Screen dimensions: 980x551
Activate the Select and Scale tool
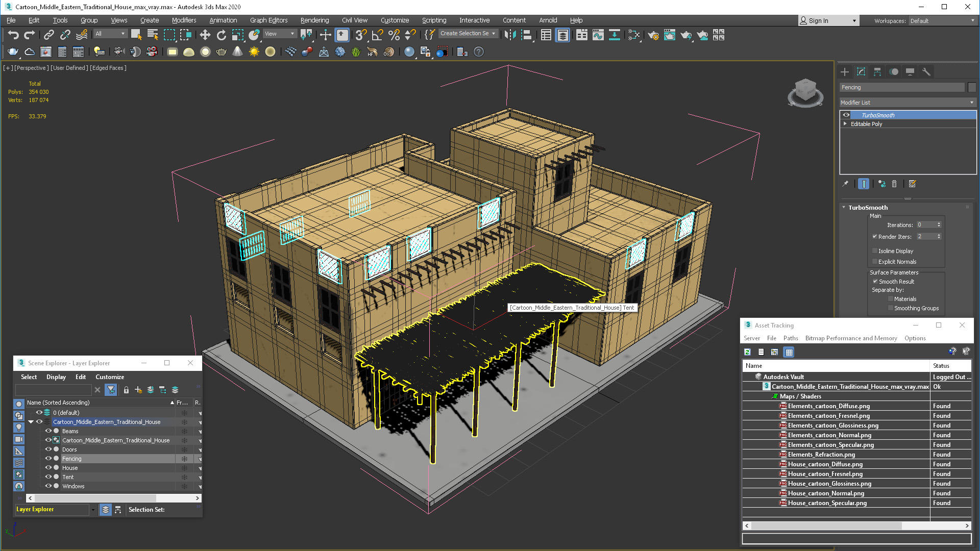[237, 35]
